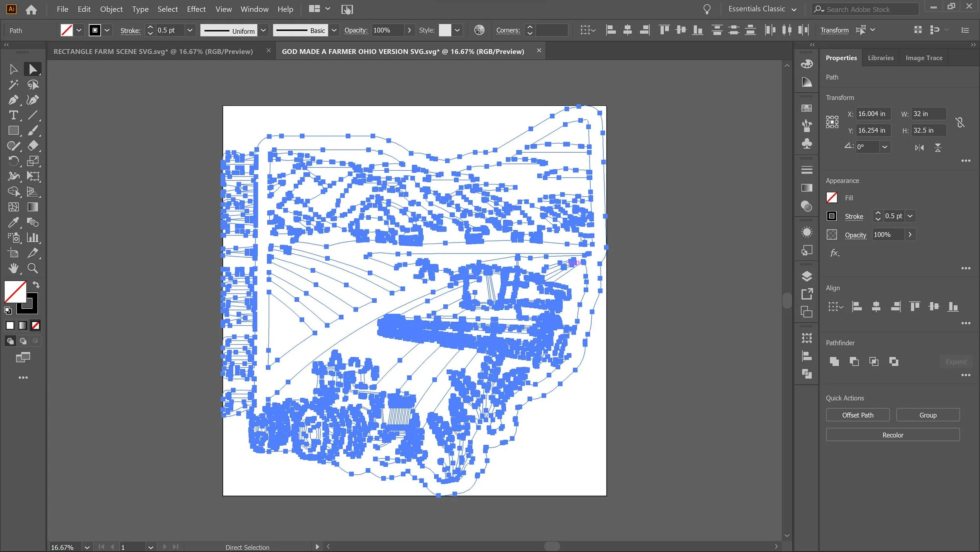Set color mode to None
The height and width of the screenshot is (552, 980).
pyautogui.click(x=36, y=325)
